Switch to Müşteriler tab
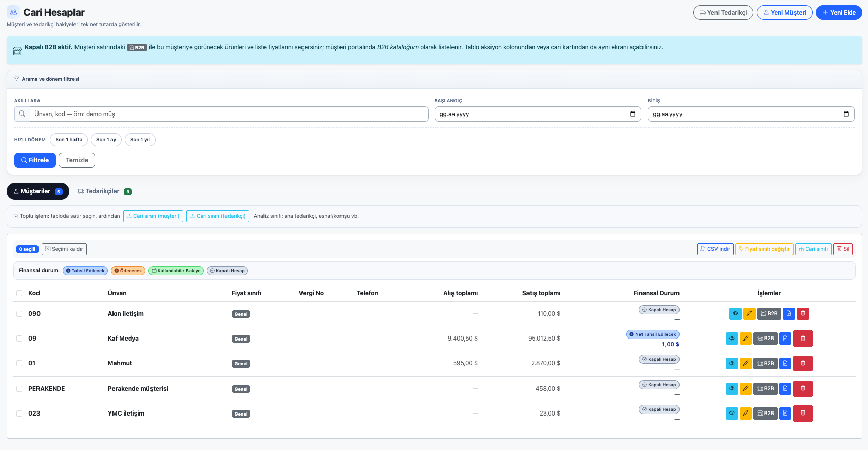This screenshot has height=450, width=868. [38, 191]
